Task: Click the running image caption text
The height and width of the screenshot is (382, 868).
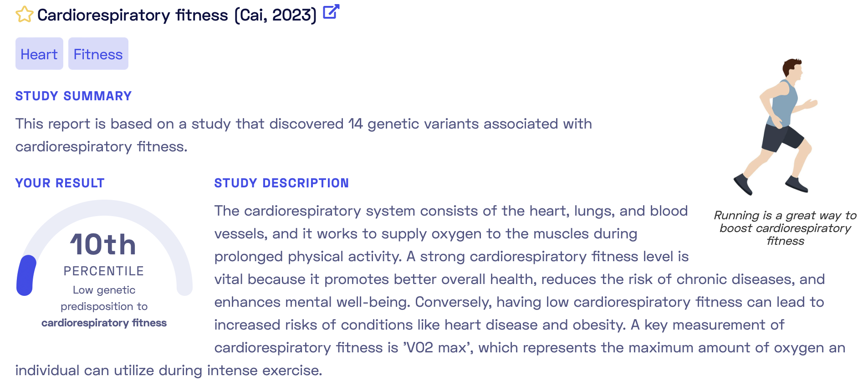Action: pos(785,228)
